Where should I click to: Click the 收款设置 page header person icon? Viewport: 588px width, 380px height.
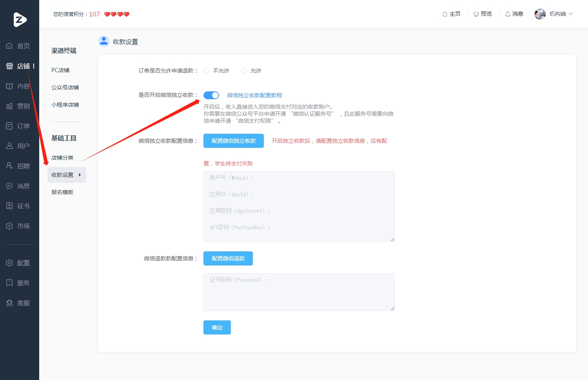tap(103, 41)
